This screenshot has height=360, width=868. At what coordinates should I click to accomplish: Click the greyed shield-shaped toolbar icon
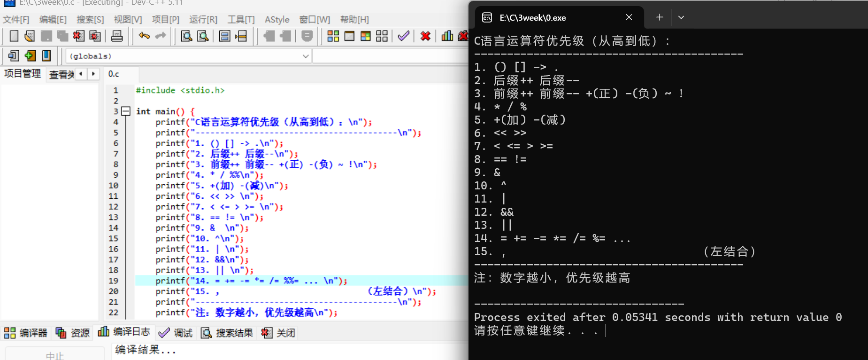[307, 36]
